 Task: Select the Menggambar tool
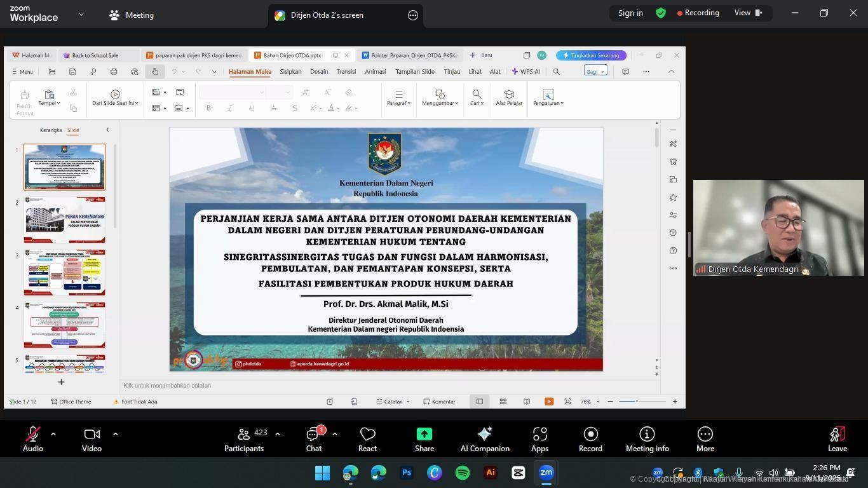439,97
